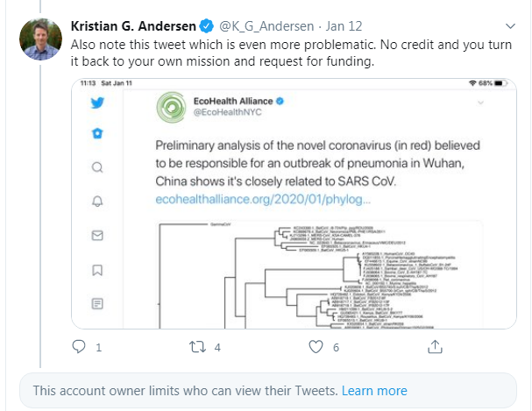Click the notifications bell in embedded sidebar

(98, 202)
